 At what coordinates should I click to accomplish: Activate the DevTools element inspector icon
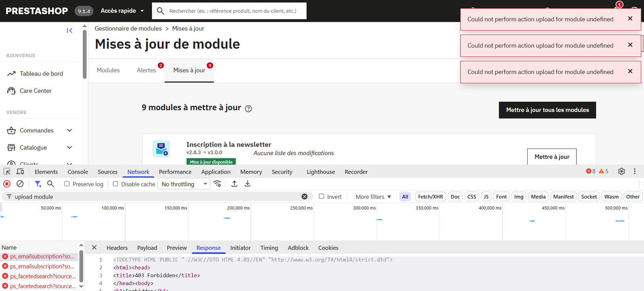click(x=7, y=171)
